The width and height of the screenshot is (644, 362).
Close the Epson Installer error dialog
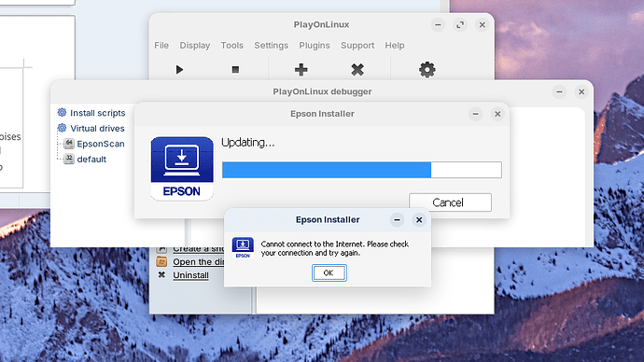pyautogui.click(x=419, y=220)
